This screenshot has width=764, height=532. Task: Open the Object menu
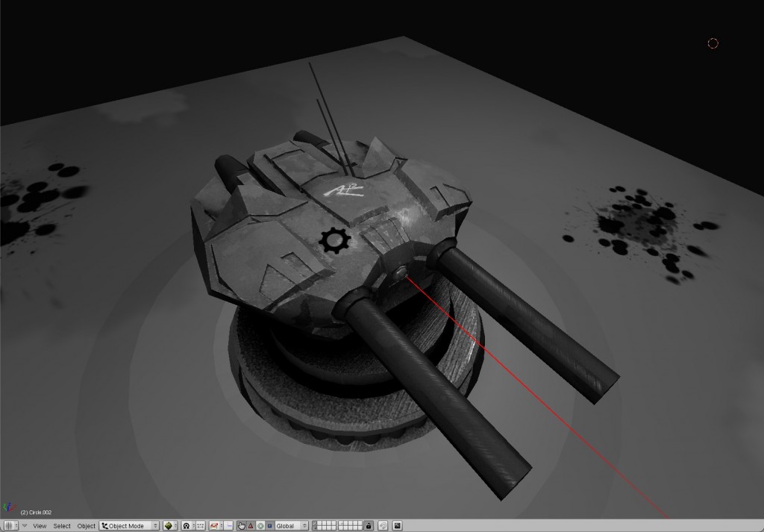(85, 525)
